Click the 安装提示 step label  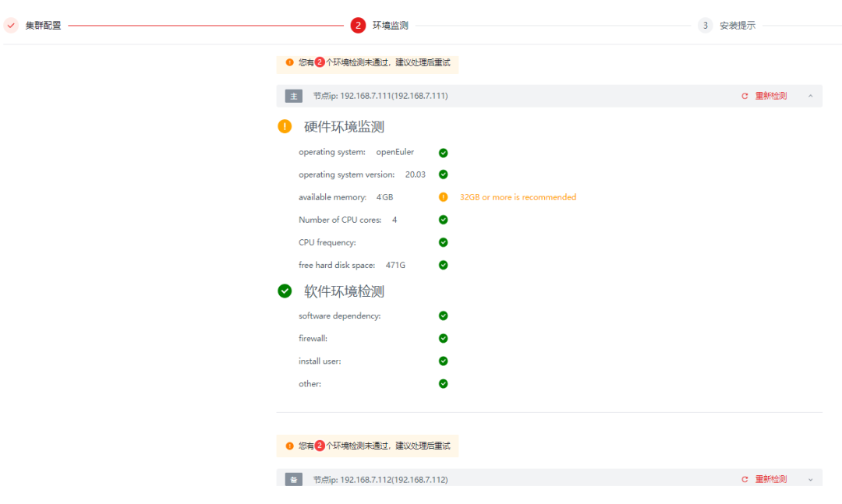point(739,24)
